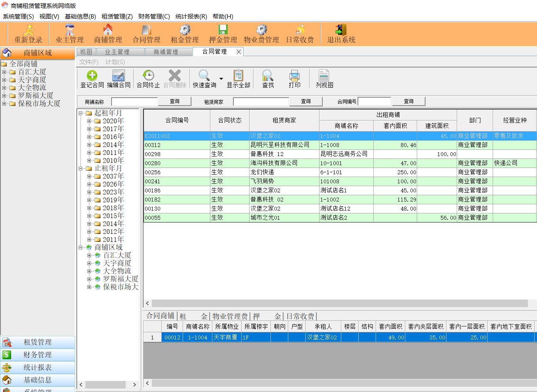Click the 商铺名称 input field

[x=134, y=102]
